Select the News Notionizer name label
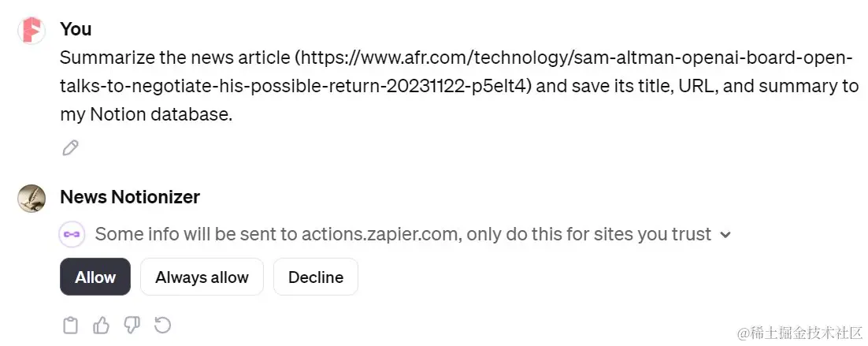 click(x=130, y=196)
